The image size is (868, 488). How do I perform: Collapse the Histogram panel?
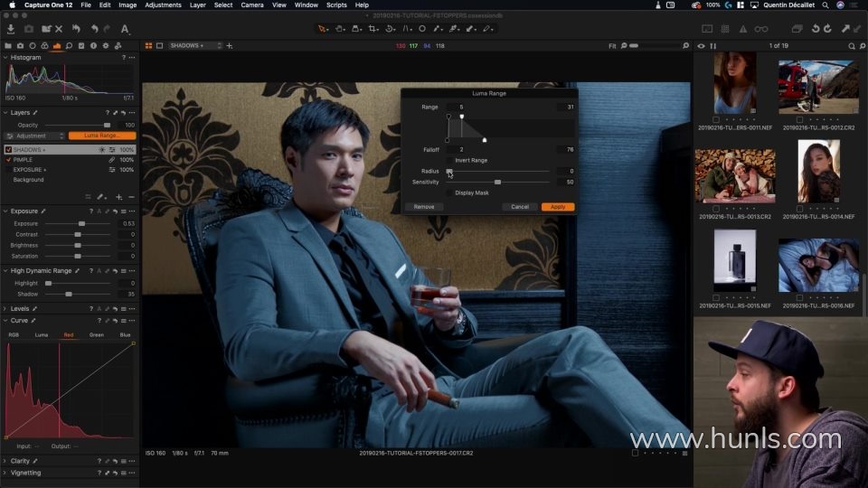coord(5,58)
